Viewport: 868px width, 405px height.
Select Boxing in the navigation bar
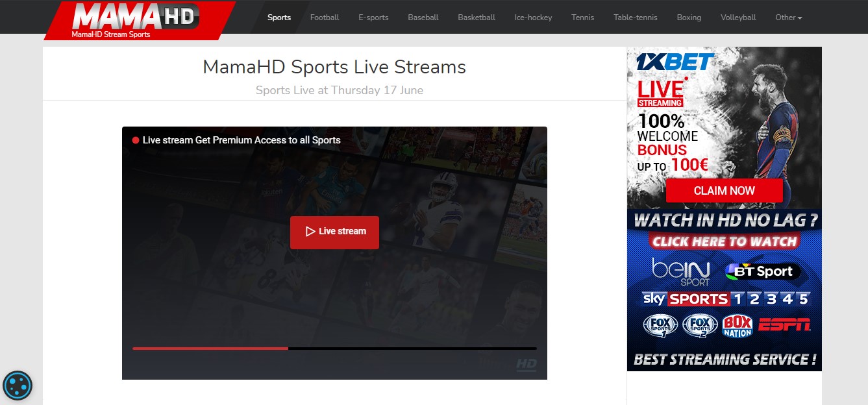tap(689, 18)
